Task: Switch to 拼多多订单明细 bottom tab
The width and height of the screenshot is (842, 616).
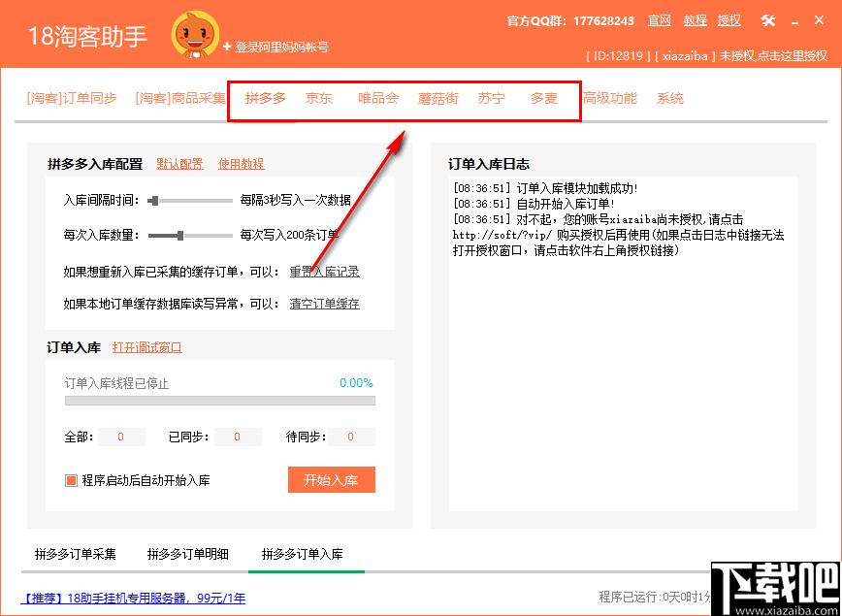Action: tap(188, 554)
